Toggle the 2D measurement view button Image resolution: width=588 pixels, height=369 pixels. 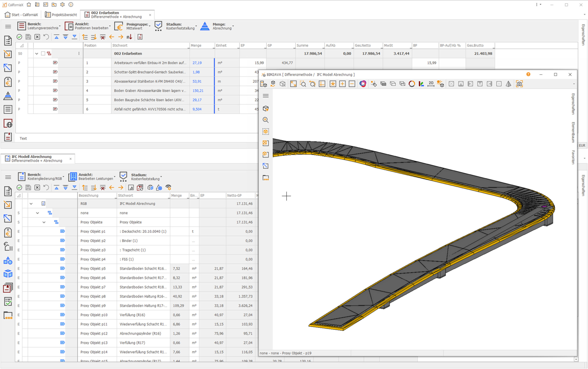tap(431, 84)
